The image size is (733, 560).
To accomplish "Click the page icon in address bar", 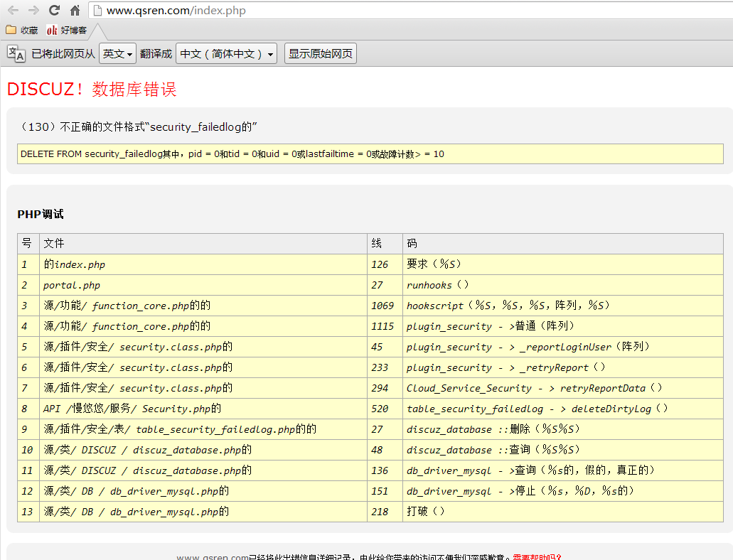I will pyautogui.click(x=97, y=10).
